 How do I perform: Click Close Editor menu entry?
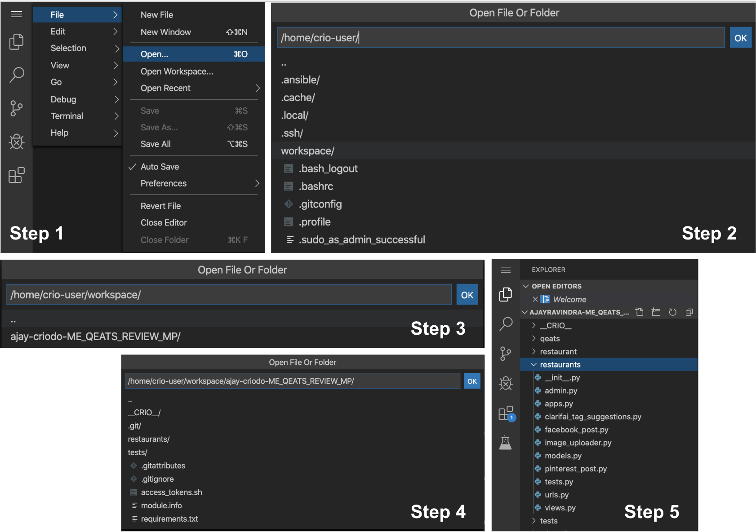click(194, 222)
